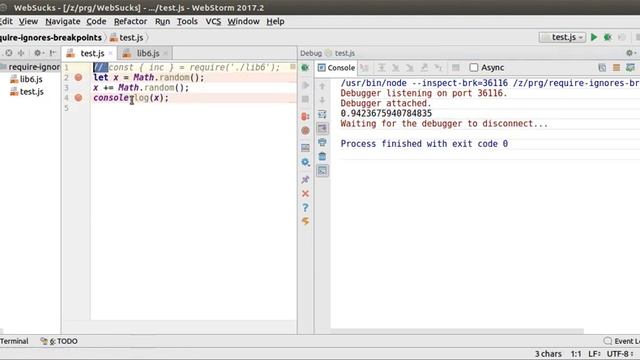Evaluate expression icon in debugger toolbar
The width and height of the screenshot is (640, 360).
point(456,67)
